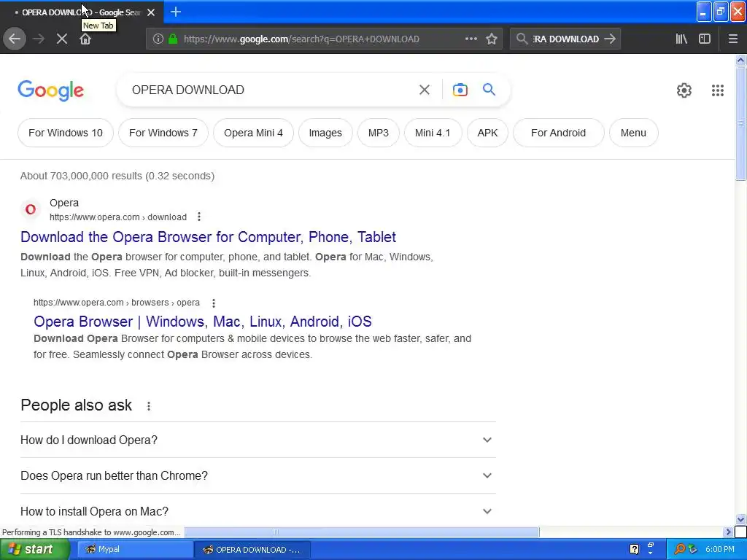
Task: Expand 'How do I download Opera?' question
Action: (x=258, y=440)
